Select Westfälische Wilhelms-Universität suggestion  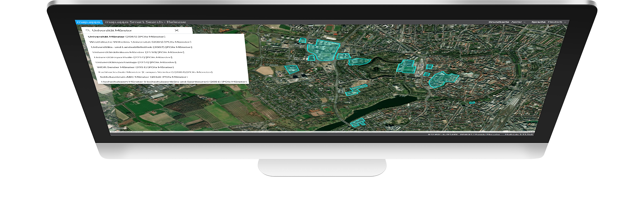140,42
